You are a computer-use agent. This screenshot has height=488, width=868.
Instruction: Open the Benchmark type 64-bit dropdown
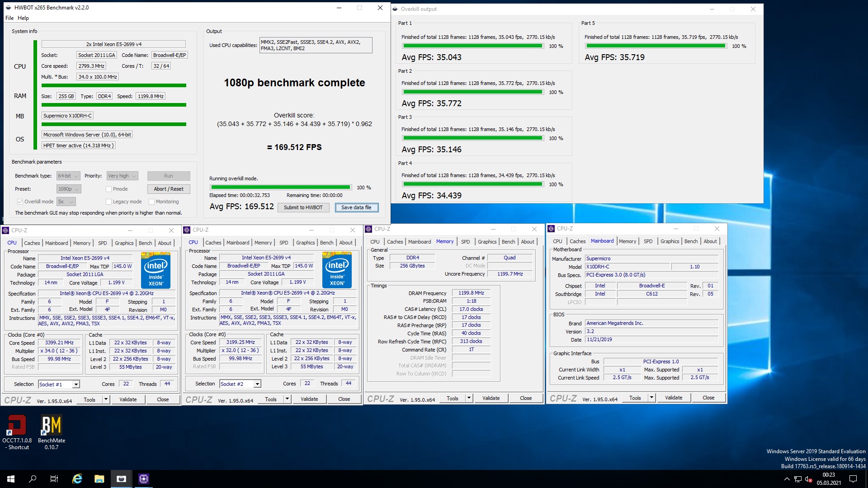(x=68, y=176)
